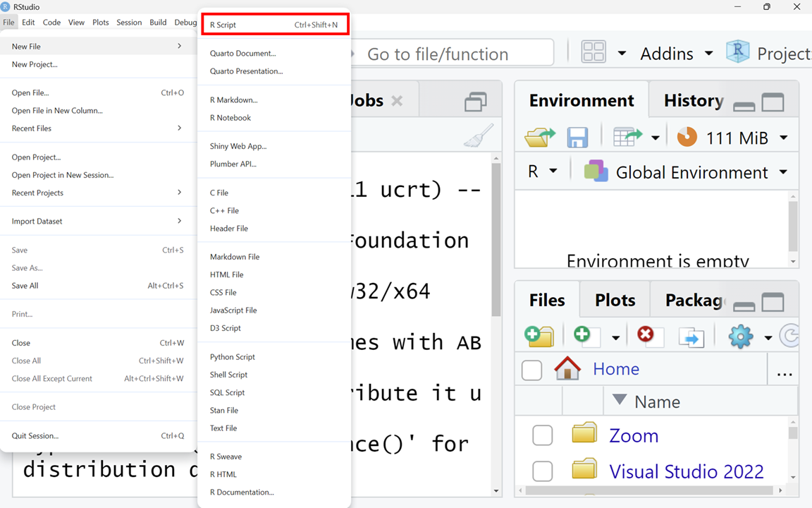This screenshot has width=812, height=508.
Task: Toggle the select-all files checkbox
Action: pyautogui.click(x=531, y=369)
